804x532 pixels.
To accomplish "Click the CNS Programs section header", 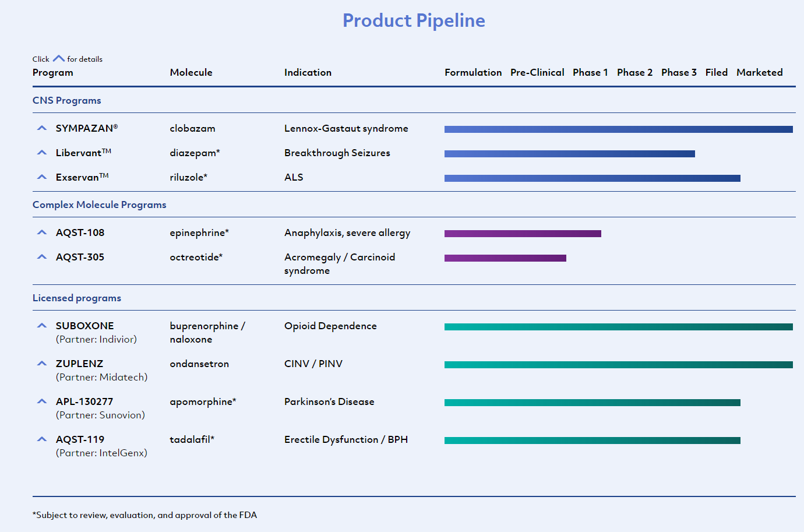I will pyautogui.click(x=67, y=100).
